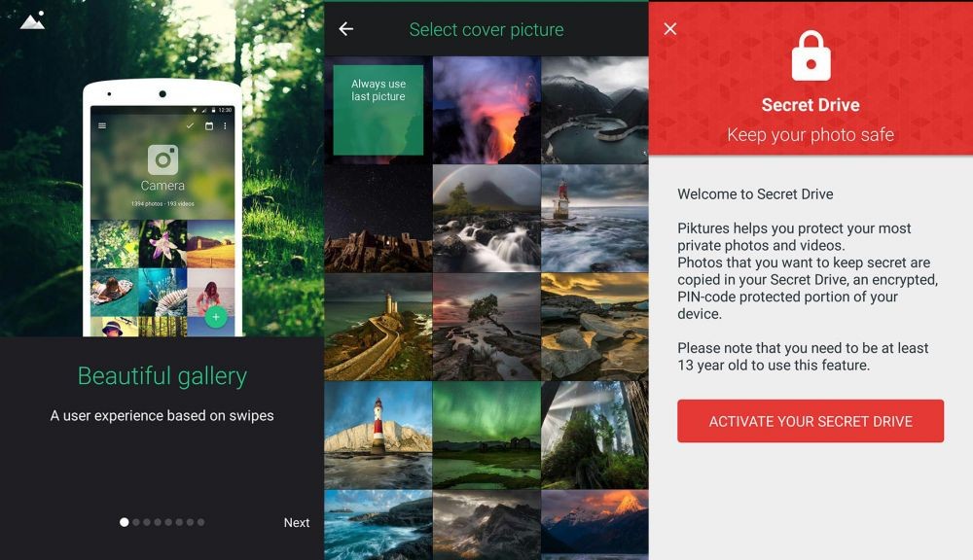
Task: Click the Keep your photo safe subtitle
Action: click(x=811, y=134)
